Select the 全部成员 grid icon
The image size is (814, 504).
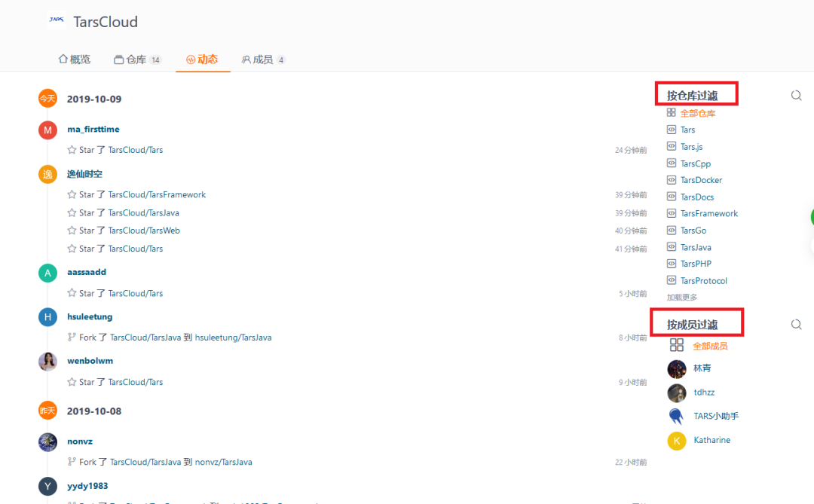click(676, 345)
